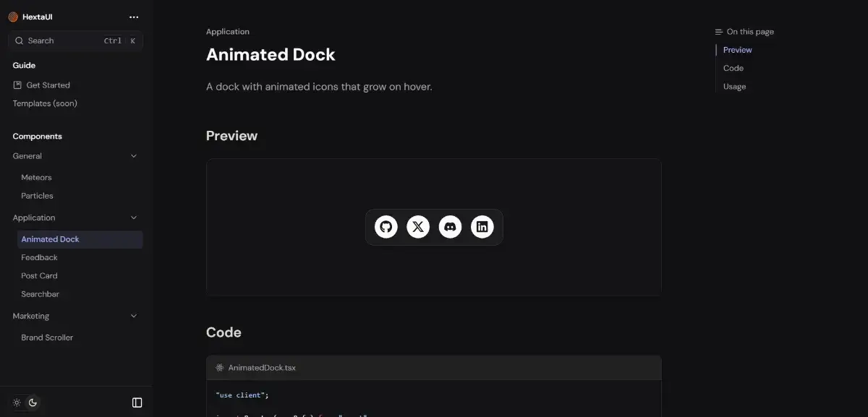Click the LinkedIn dock icon

tap(482, 227)
